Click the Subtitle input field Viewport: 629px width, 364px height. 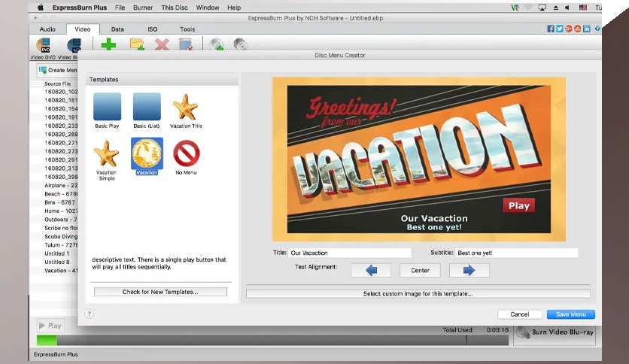(x=516, y=253)
